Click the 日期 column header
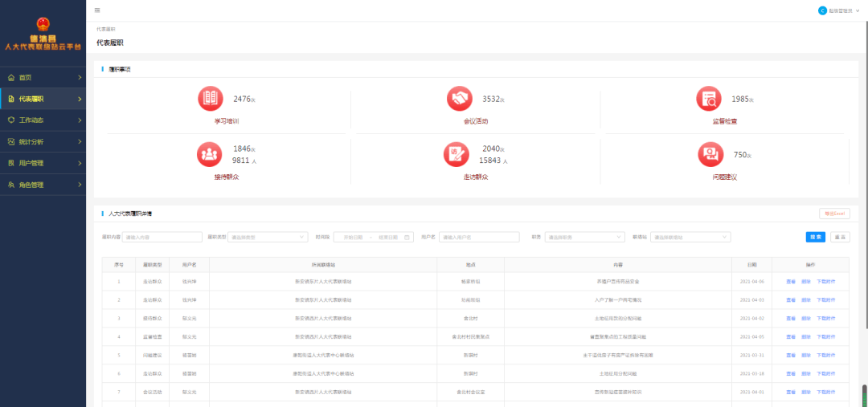This screenshot has width=868, height=407. point(751,265)
